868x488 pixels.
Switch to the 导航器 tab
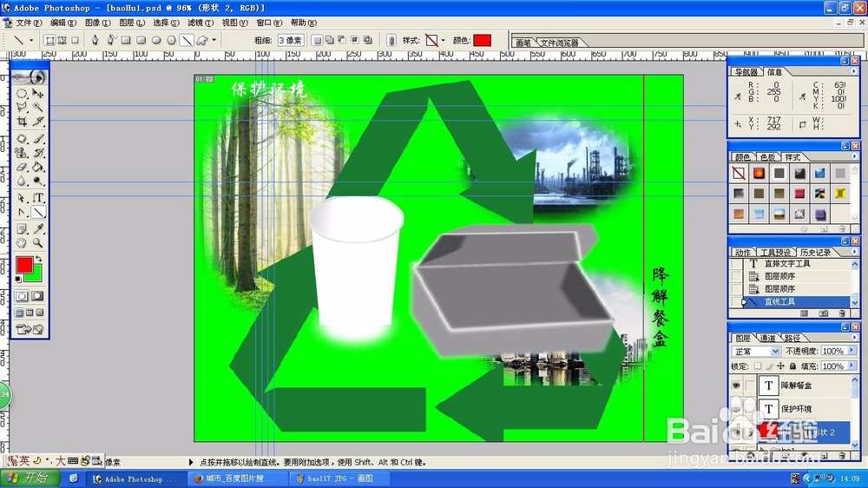point(746,72)
